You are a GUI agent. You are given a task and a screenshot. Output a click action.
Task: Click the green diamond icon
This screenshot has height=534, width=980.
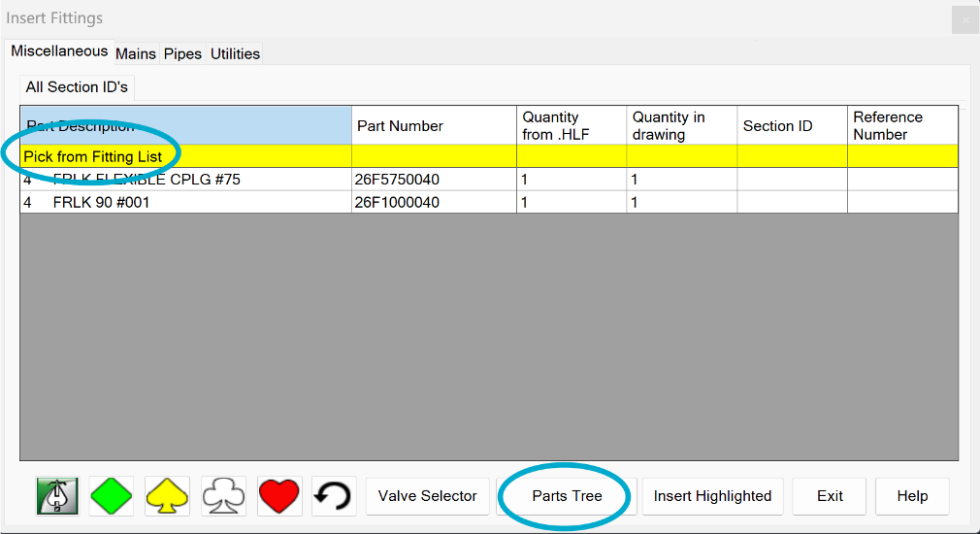[112, 496]
